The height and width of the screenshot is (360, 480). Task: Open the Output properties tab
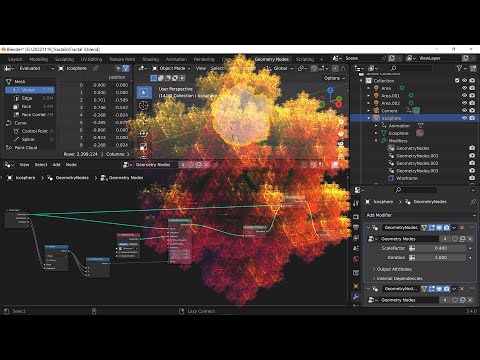tap(356, 227)
